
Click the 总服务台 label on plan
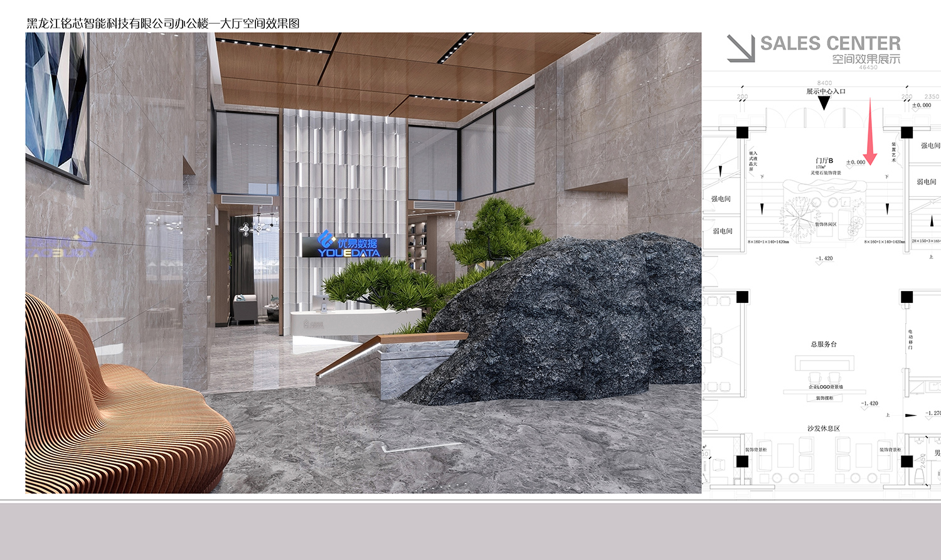pyautogui.click(x=824, y=344)
